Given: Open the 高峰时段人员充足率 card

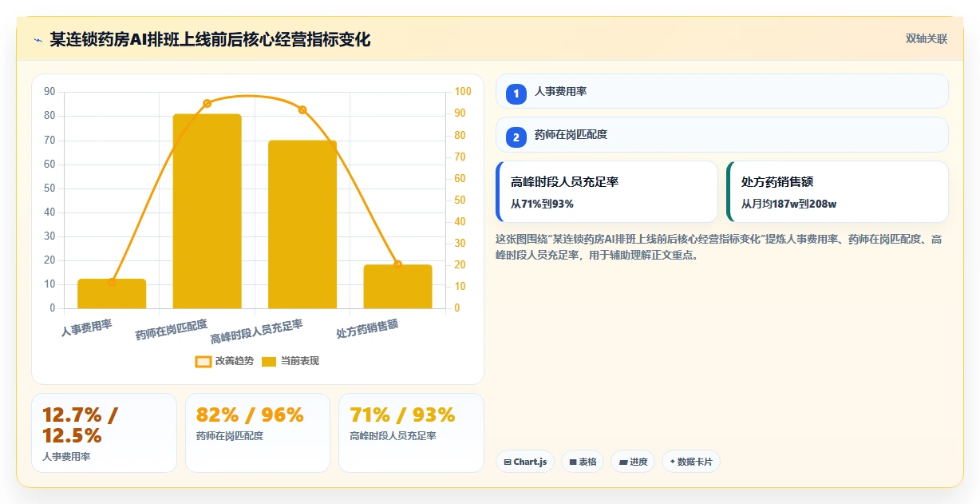Looking at the screenshot, I should point(607,192).
